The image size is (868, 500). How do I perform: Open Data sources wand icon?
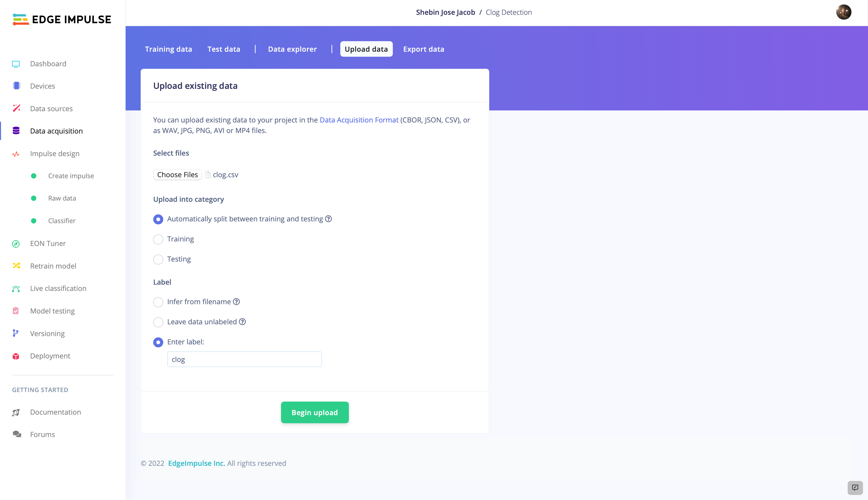[16, 108]
